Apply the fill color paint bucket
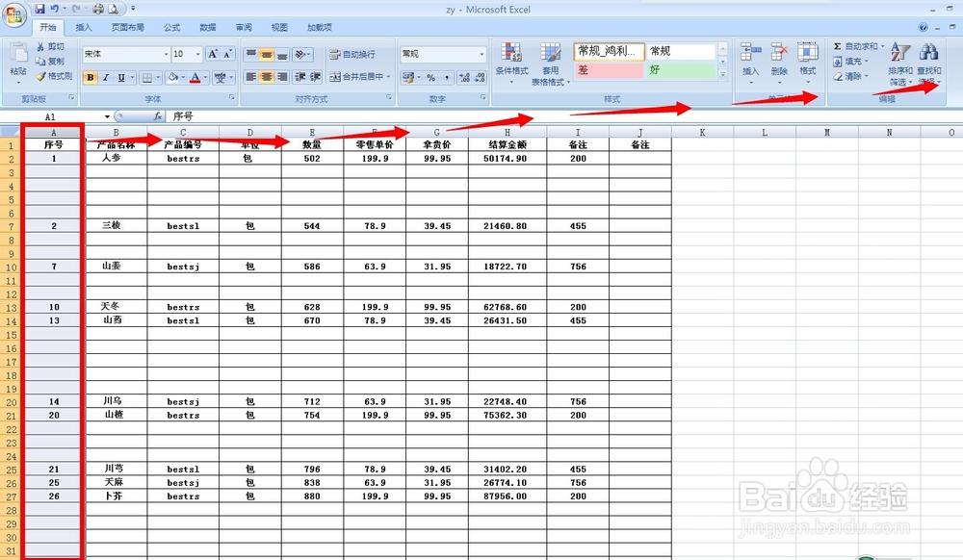This screenshot has width=963, height=560. tap(173, 77)
